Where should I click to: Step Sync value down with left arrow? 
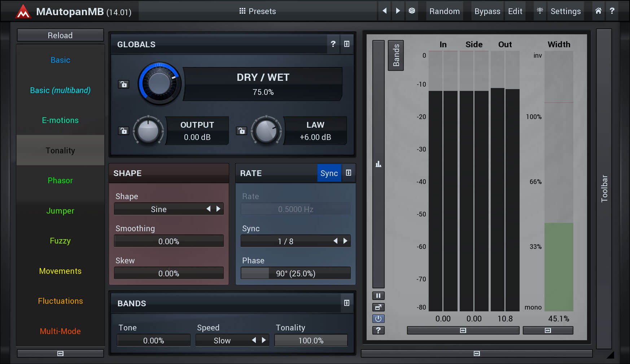pos(335,241)
